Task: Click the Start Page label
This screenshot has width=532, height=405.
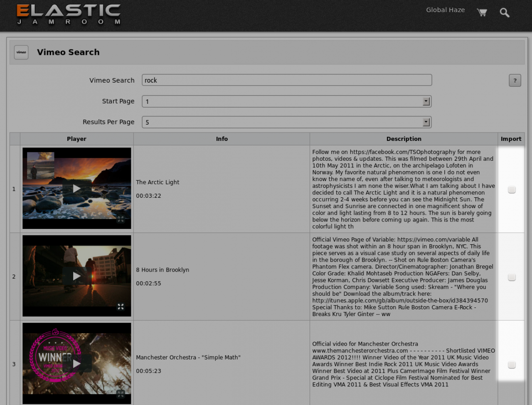Action: pos(118,101)
